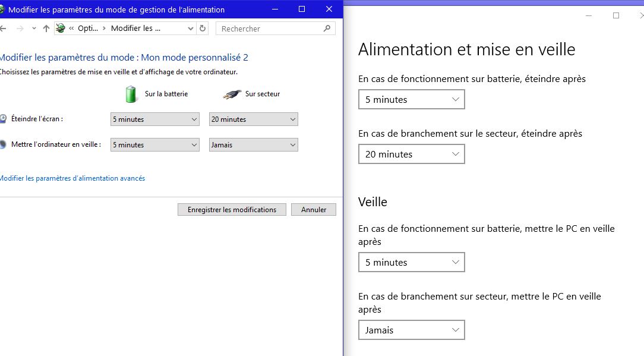
Task: Open 'Modifier les paramètres d'alimentation avancés' link
Action: click(x=72, y=178)
